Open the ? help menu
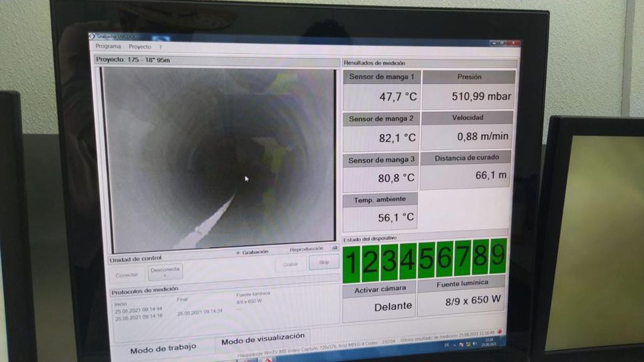This screenshot has width=644, height=362. pos(160,47)
